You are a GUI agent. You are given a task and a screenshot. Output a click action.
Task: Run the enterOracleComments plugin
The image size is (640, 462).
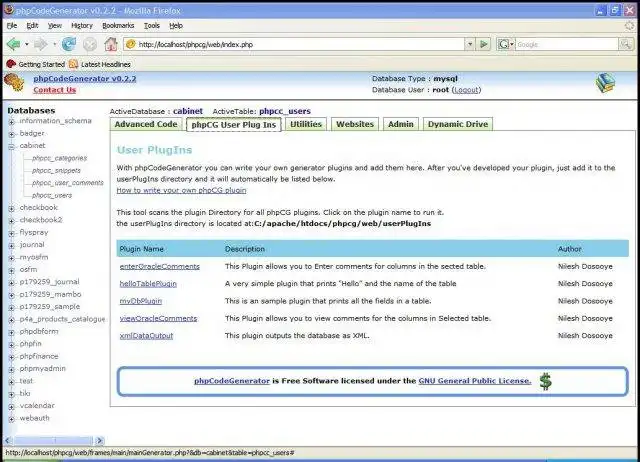coord(160,267)
